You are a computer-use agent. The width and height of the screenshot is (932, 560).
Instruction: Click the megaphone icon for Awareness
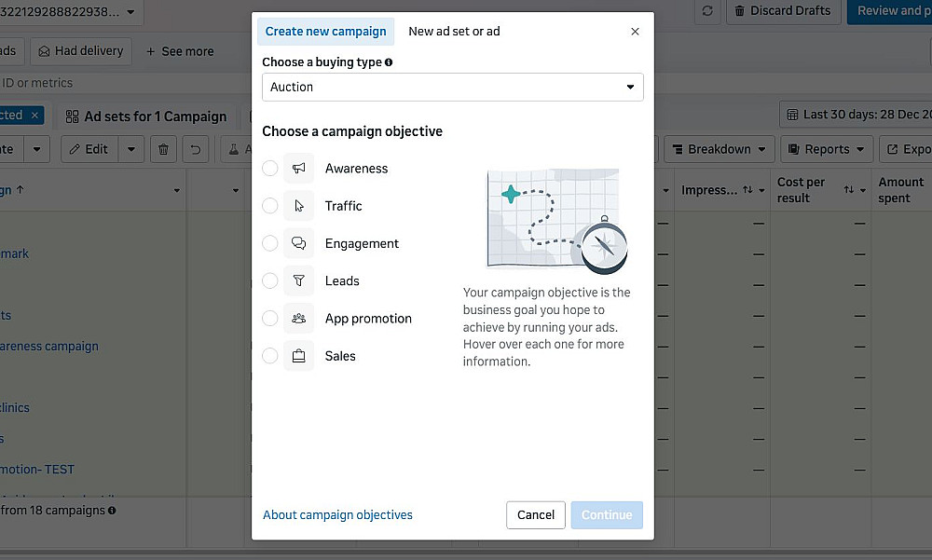click(299, 169)
